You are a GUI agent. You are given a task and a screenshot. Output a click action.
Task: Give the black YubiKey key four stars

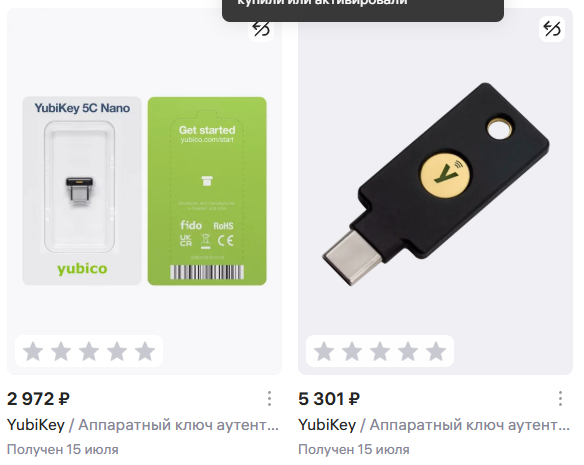pos(408,351)
